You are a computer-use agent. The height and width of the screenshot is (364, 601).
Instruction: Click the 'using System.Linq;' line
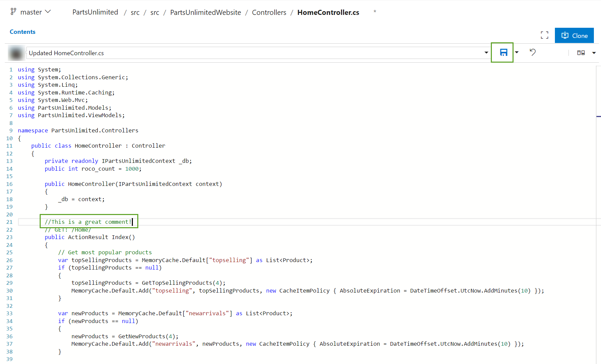[48, 85]
